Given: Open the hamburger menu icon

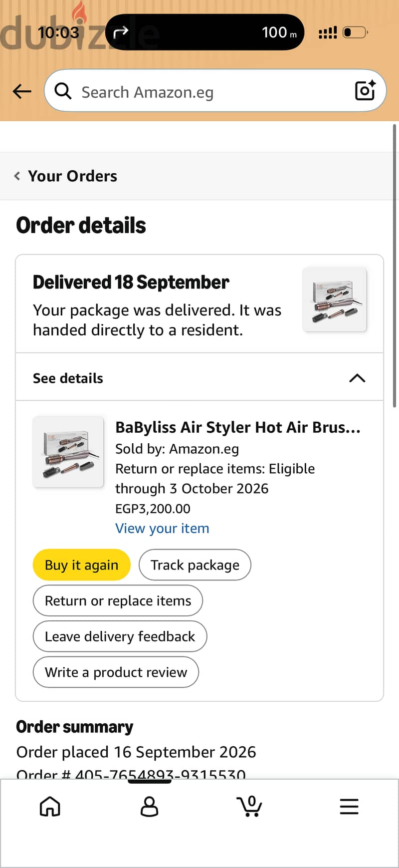Looking at the screenshot, I should point(349,807).
